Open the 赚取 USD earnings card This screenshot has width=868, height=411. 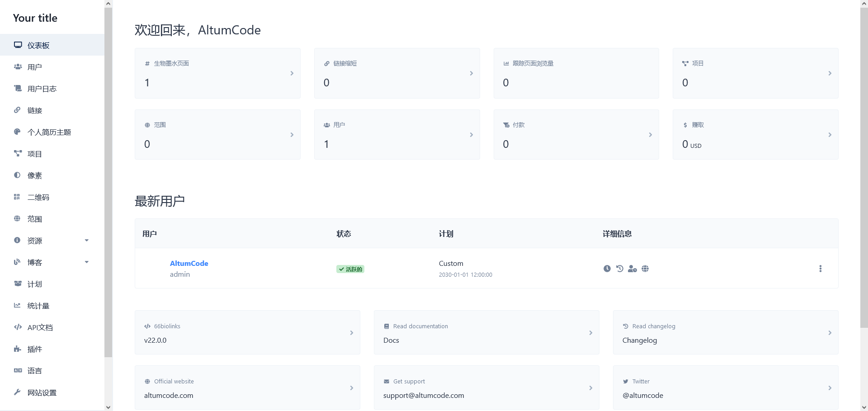tap(755, 135)
